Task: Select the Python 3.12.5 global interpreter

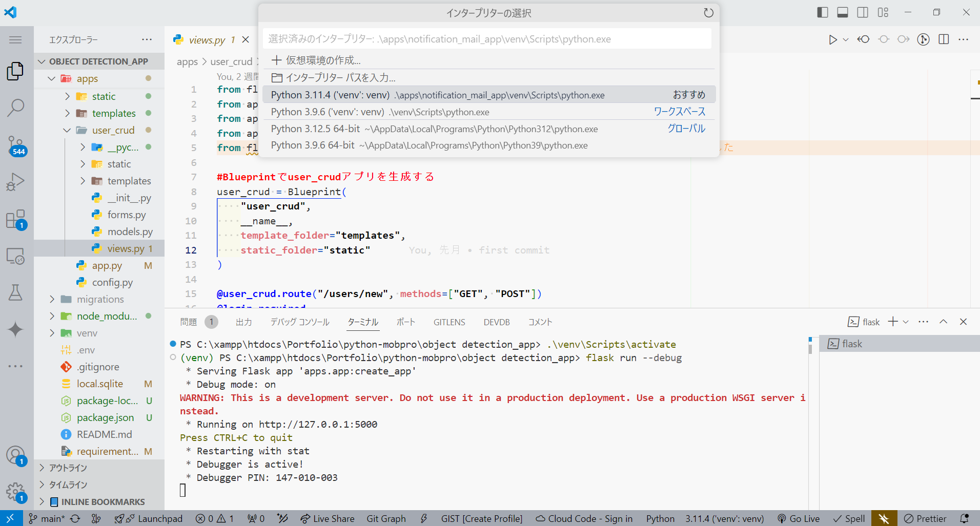Action: [x=434, y=129]
